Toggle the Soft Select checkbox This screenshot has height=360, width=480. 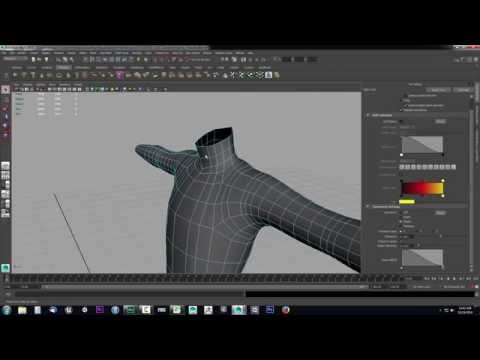[x=401, y=122]
